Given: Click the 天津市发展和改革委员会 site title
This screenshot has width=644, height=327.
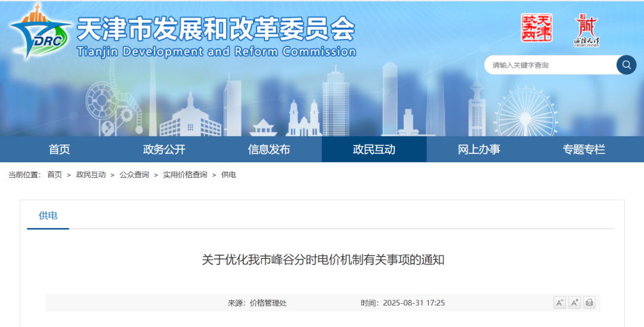Looking at the screenshot, I should pyautogui.click(x=216, y=29).
